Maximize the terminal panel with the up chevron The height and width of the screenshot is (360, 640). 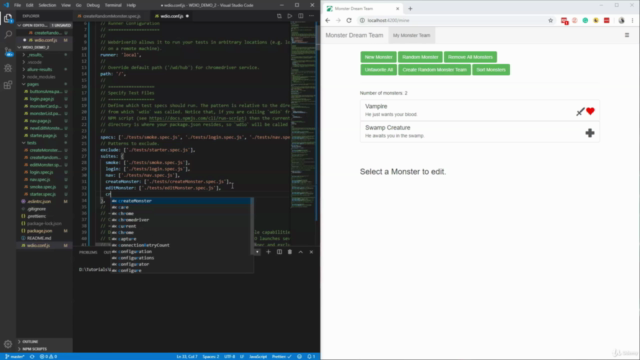[x=301, y=252]
